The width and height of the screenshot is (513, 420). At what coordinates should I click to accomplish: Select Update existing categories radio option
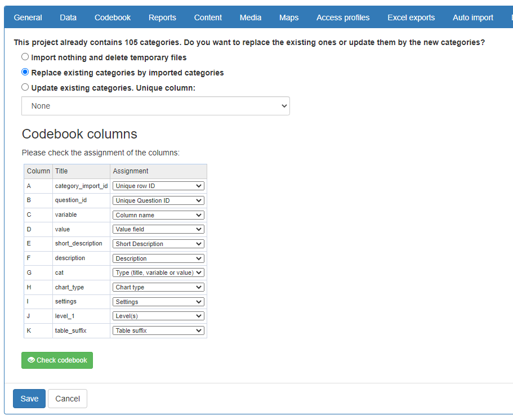[x=25, y=87]
